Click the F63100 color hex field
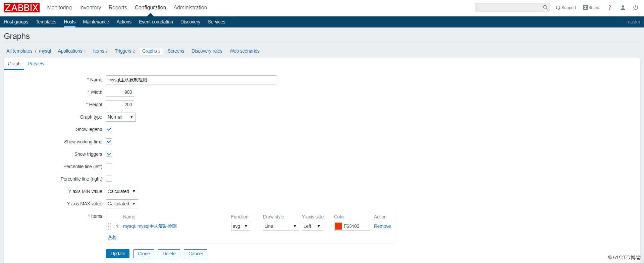Image resolution: width=644 pixels, height=263 pixels. [356, 226]
